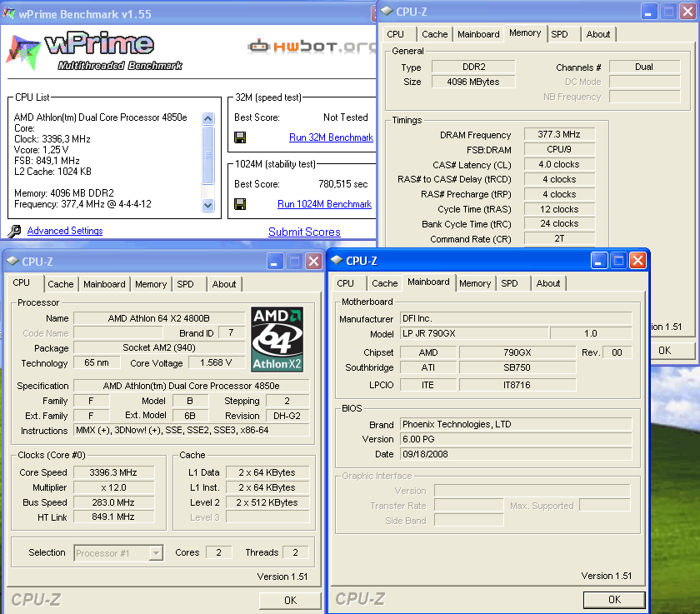The width and height of the screenshot is (700, 614).
Task: Click Submit Scores link
Action: pos(304,232)
